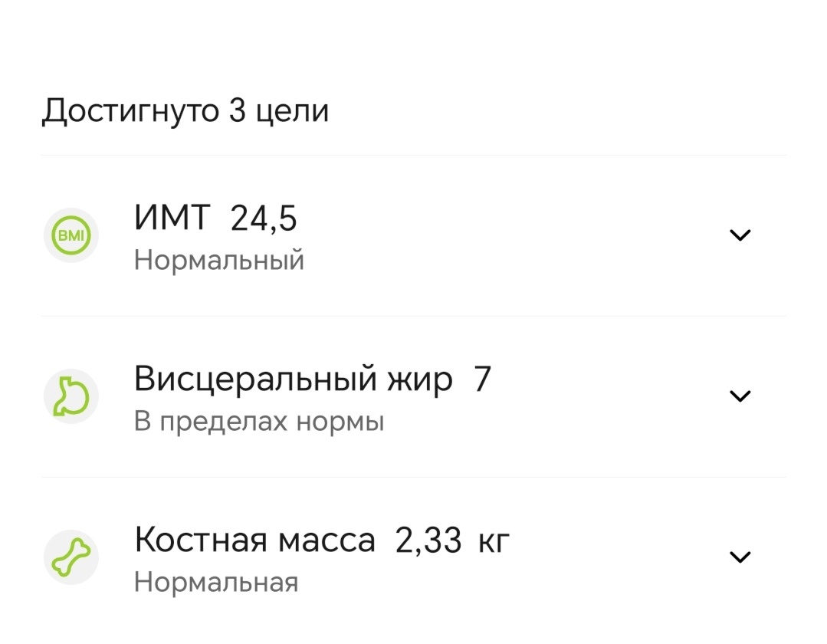
Task: Select the stomach icon next to Висцеральный жир
Action: tap(71, 396)
